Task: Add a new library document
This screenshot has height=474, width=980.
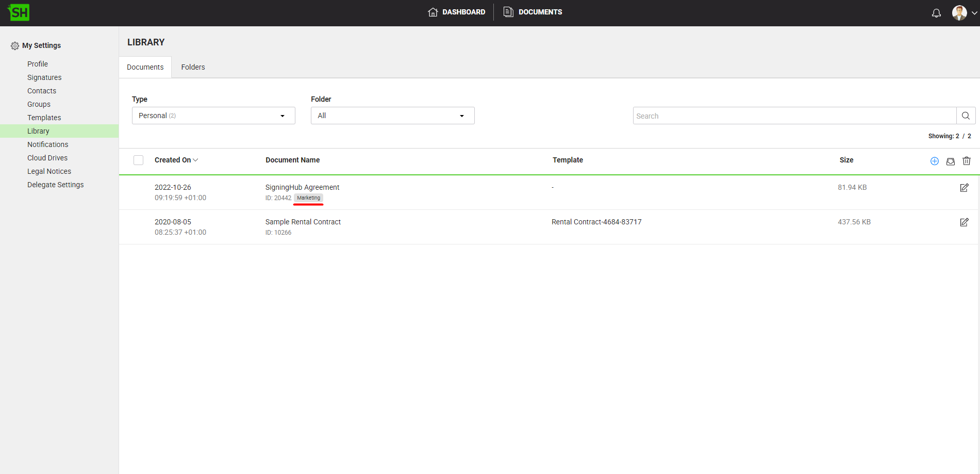Action: (934, 161)
